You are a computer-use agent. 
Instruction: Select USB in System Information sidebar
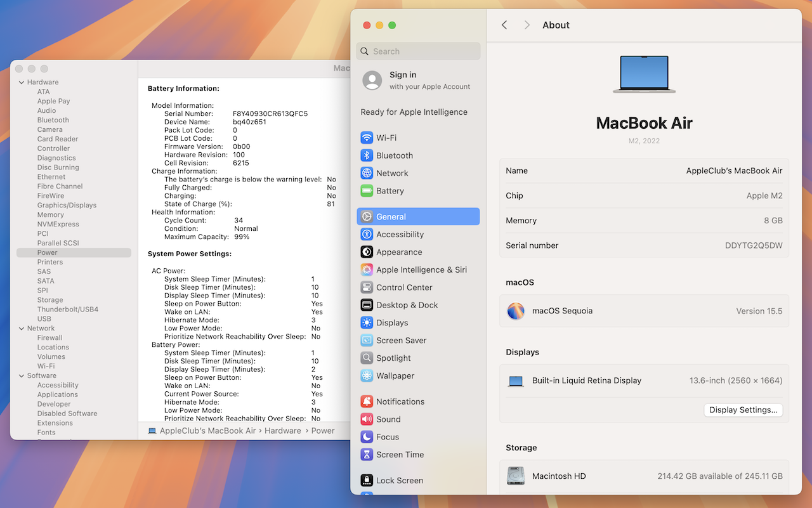[x=44, y=319]
